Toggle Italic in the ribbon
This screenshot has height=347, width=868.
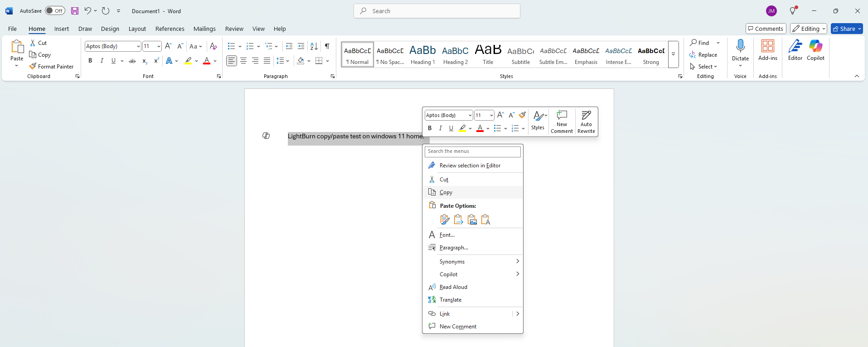pyautogui.click(x=102, y=61)
